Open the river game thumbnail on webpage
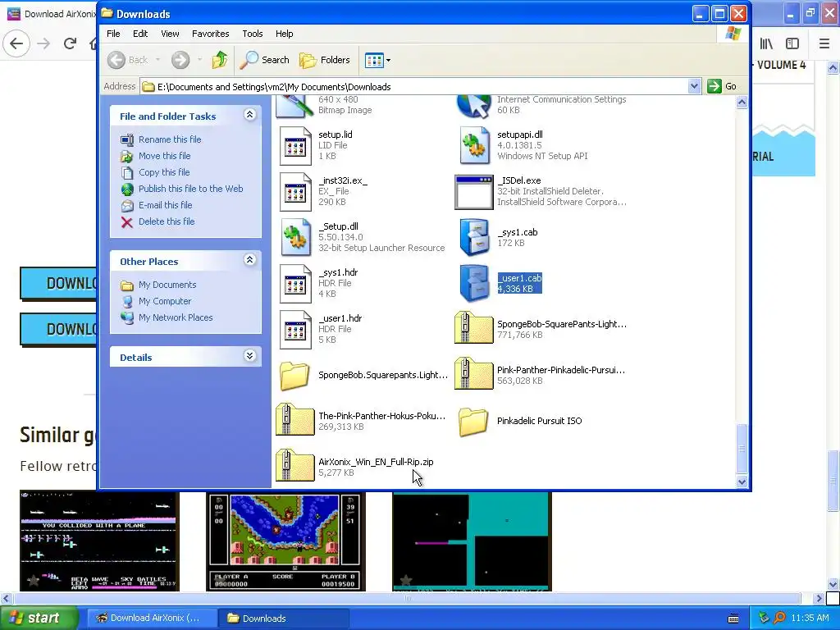The height and width of the screenshot is (630, 840). pos(285,541)
